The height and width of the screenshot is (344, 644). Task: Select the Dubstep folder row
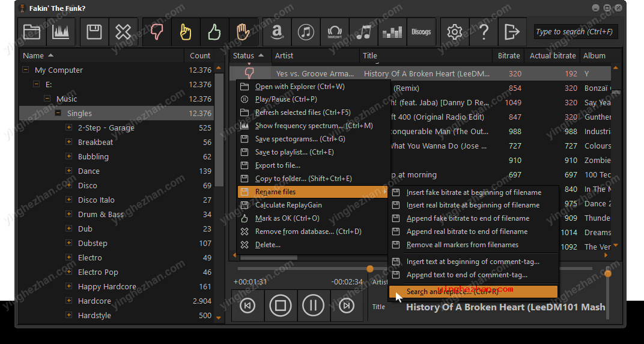[116, 244]
